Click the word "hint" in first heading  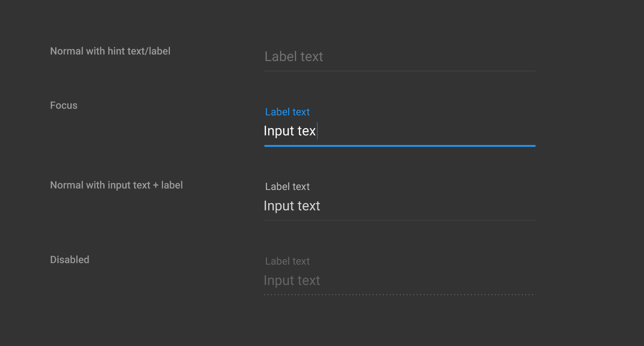116,51
